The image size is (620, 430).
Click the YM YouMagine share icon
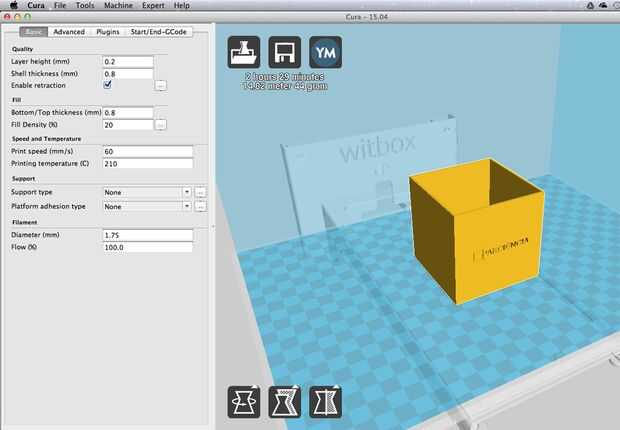click(325, 52)
